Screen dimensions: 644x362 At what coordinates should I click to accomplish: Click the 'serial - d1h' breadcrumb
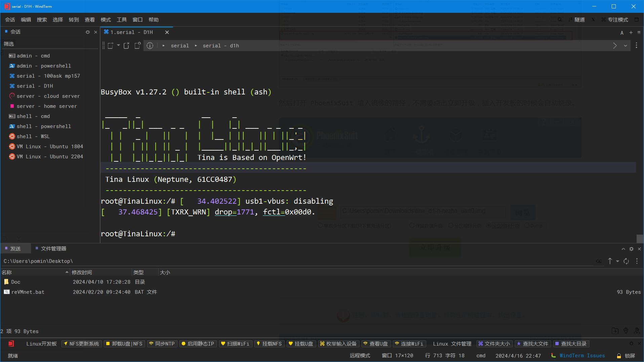click(221, 46)
